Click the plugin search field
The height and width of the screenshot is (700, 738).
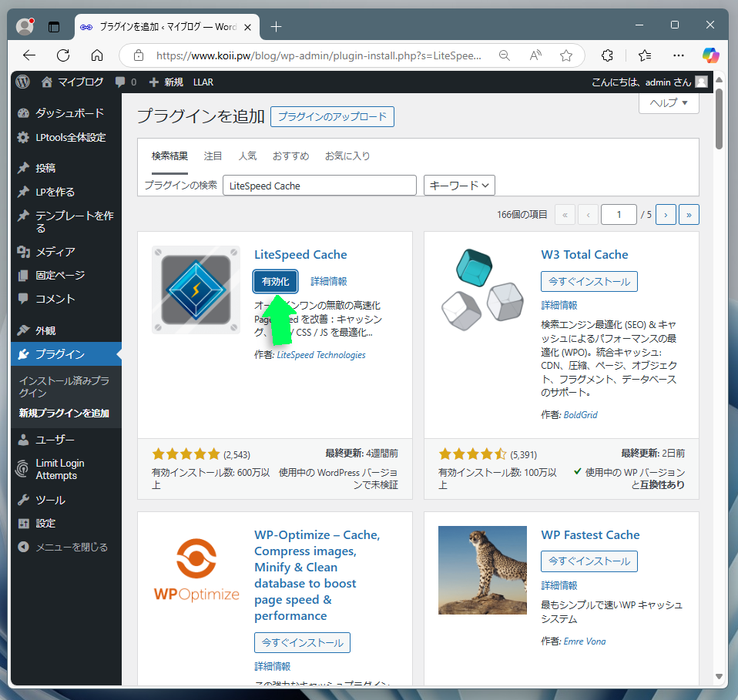pyautogui.click(x=320, y=186)
